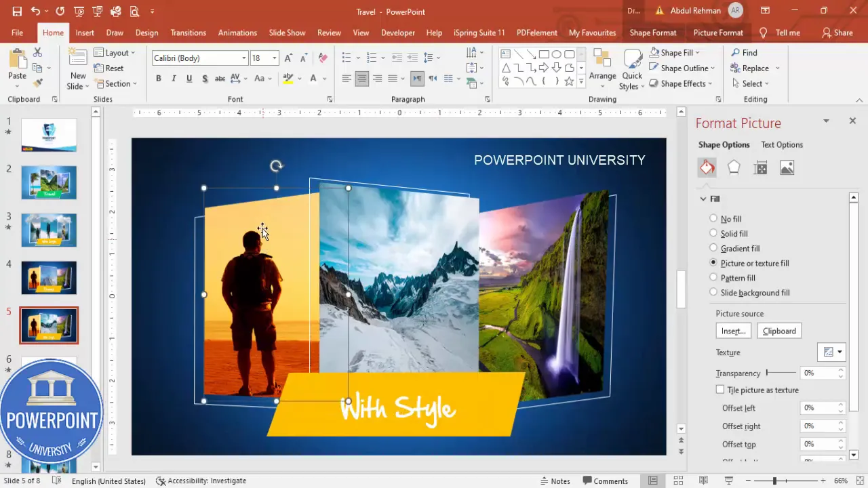Click the Font Color button
The height and width of the screenshot is (488, 868).
click(313, 79)
